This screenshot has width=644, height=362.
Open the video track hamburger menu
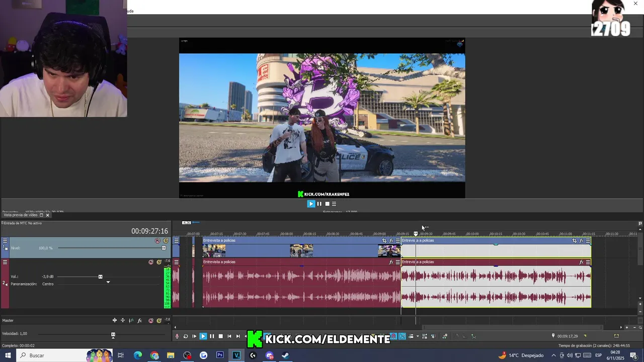coord(5,241)
